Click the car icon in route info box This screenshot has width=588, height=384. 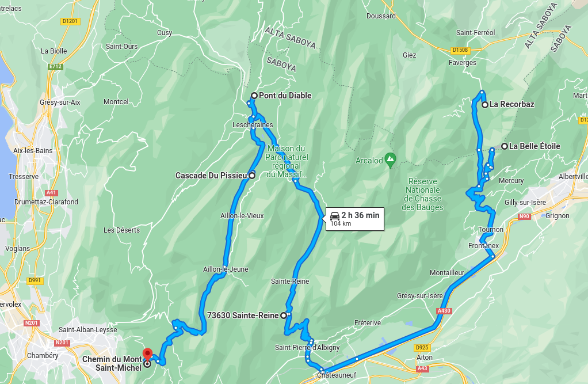click(x=335, y=216)
